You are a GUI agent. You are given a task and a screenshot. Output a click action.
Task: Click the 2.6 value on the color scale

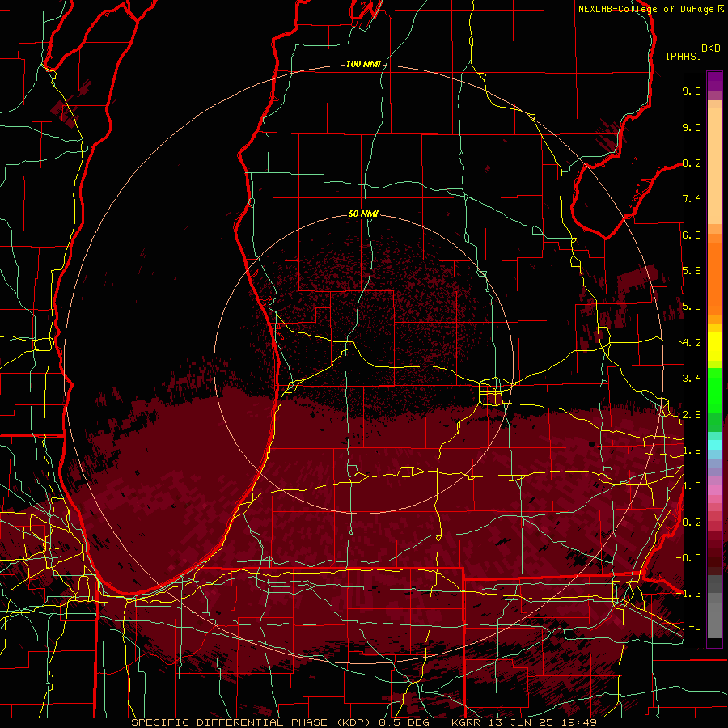click(x=692, y=415)
